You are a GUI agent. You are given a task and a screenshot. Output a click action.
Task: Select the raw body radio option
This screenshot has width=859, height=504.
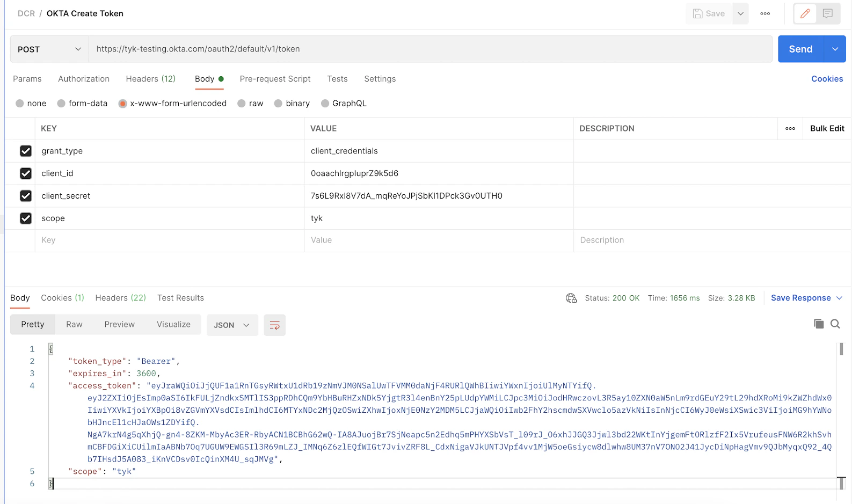(242, 104)
